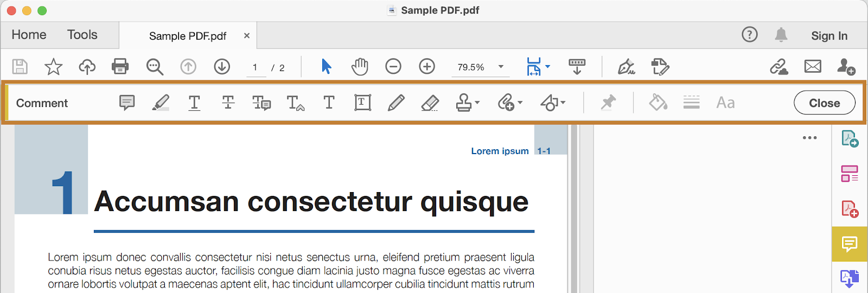Open the color fill bucket picker
The width and height of the screenshot is (868, 293).
point(658,102)
